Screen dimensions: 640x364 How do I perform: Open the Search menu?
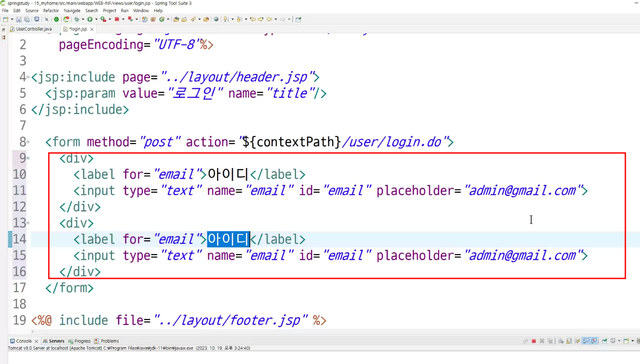pos(91,11)
